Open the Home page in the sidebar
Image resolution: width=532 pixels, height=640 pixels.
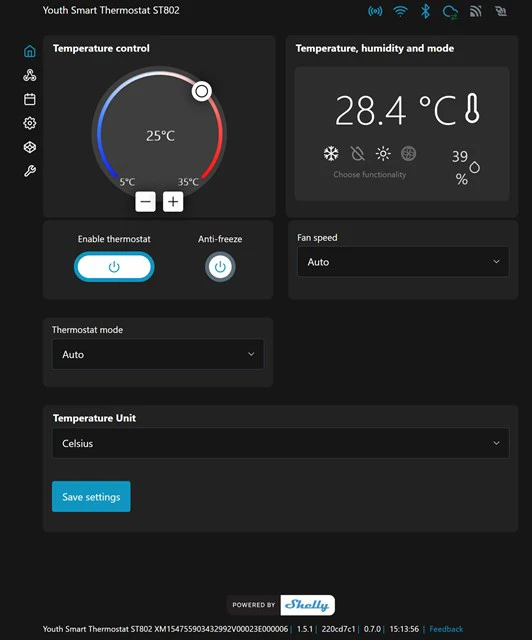tap(30, 51)
